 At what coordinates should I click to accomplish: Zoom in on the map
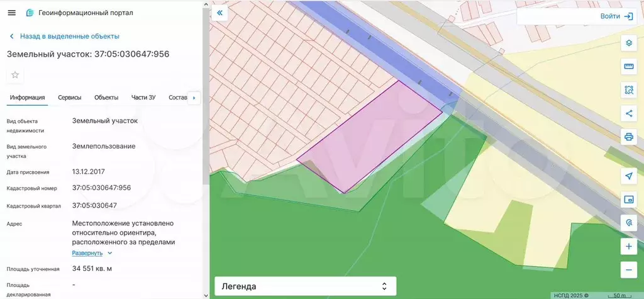(x=628, y=246)
